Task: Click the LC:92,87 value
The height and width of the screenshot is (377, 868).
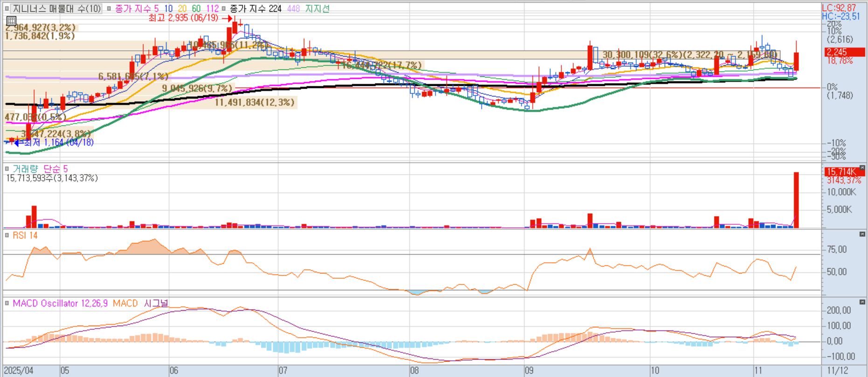Action: (839, 8)
